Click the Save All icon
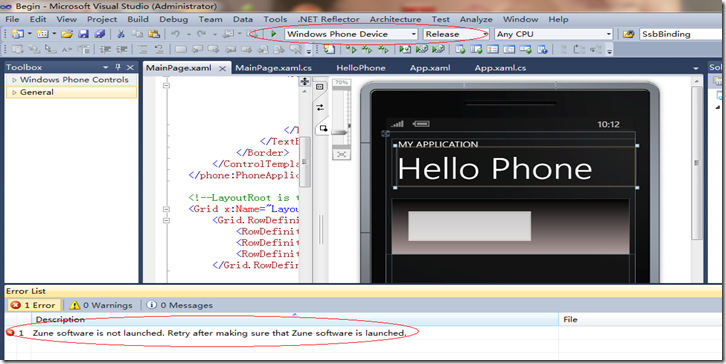This screenshot has height=364, width=726. click(100, 34)
